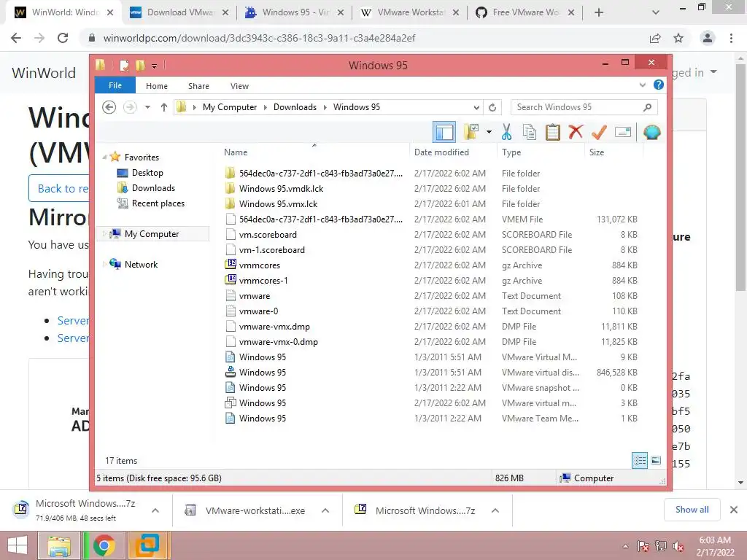Image resolution: width=747 pixels, height=560 pixels.
Task: Click the Explorer Forward arrow button
Action: click(130, 107)
